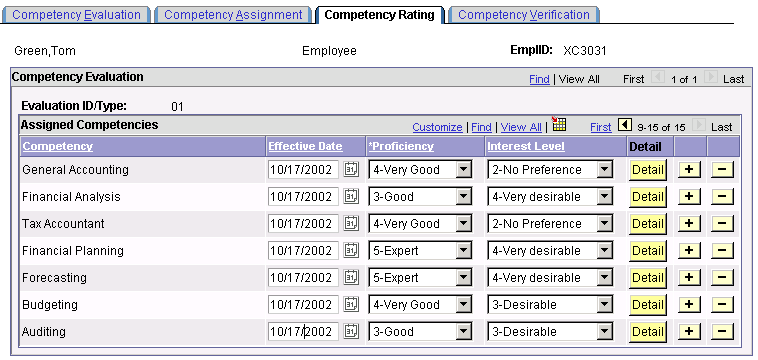The width and height of the screenshot is (758, 360).
Task: Open Financial Planning Interest Level dropdown
Action: 550,251
